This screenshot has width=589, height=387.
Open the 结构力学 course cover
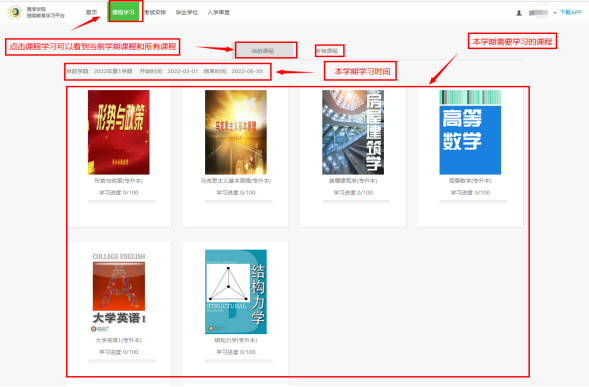click(236, 292)
